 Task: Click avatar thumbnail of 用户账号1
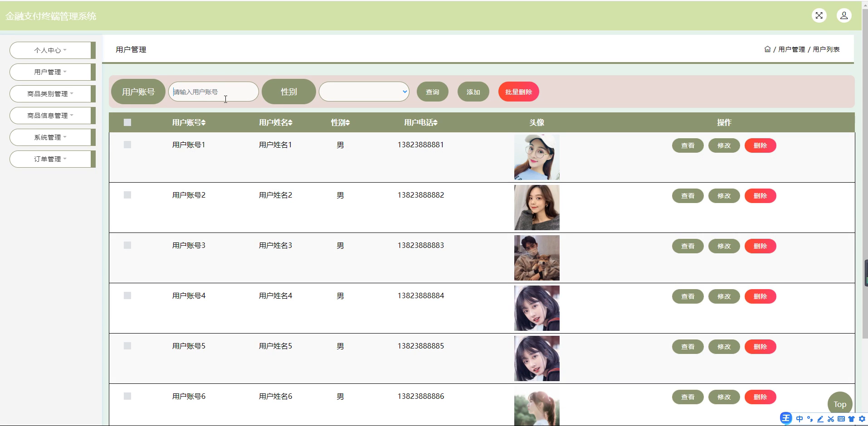(x=537, y=157)
